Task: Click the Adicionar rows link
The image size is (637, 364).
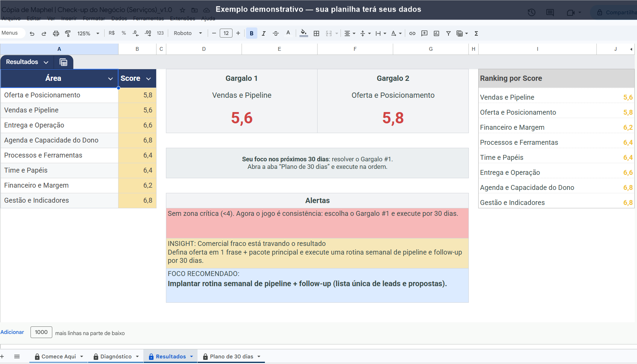Action: coord(12,332)
